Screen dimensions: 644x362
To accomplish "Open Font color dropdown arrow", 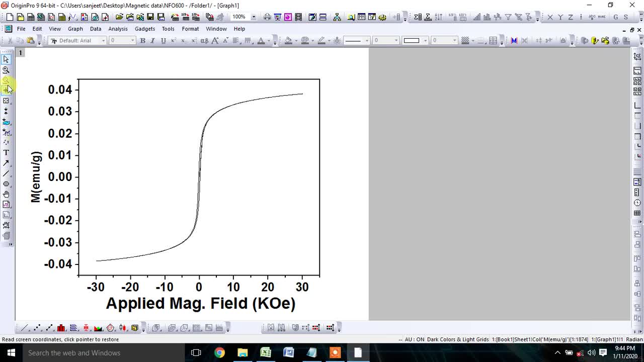I will pyautogui.click(x=269, y=41).
